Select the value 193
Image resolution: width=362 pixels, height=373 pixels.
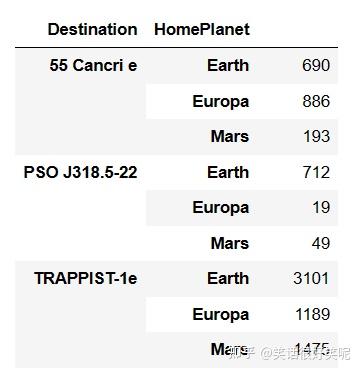(317, 137)
